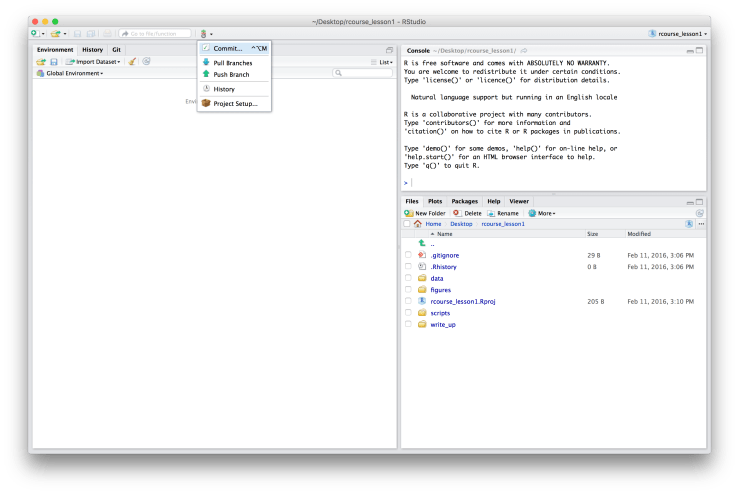The width and height of the screenshot is (739, 494).
Task: Minimize the Files pane
Action: (x=690, y=202)
